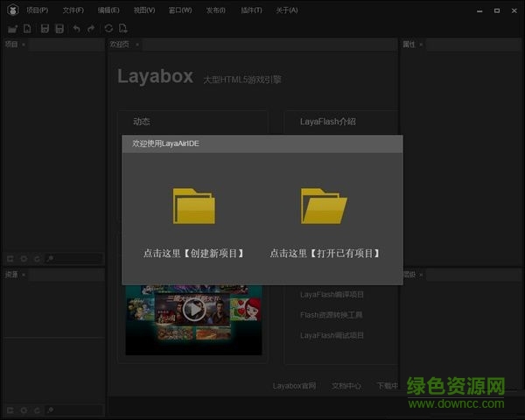The width and height of the screenshot is (525, 420).
Task: Open the 文档中心 link
Action: pyautogui.click(x=346, y=386)
